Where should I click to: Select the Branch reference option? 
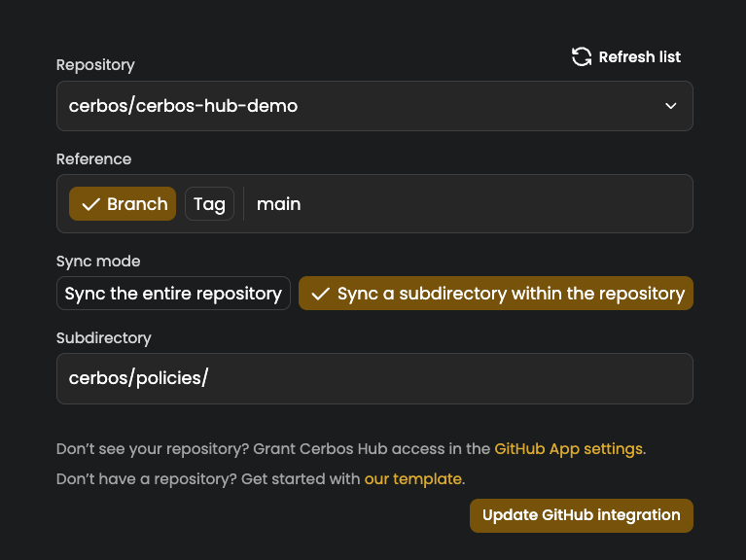tap(123, 204)
